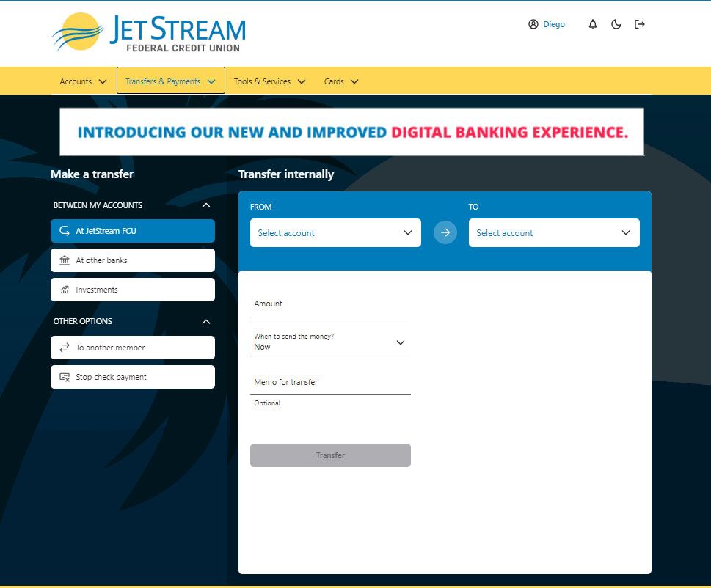Toggle dark mode with the moon icon
The image size is (711, 588).
pos(616,23)
